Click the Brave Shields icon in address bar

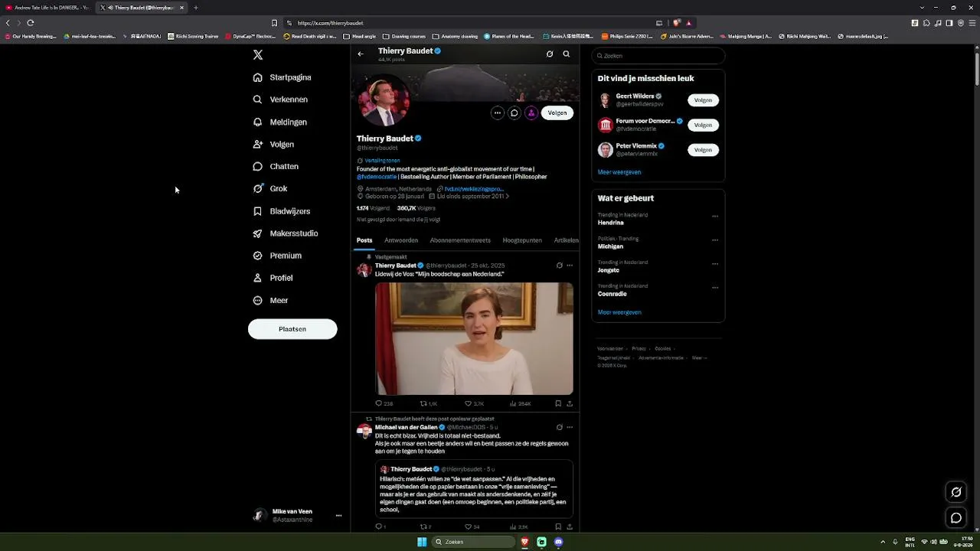(x=677, y=23)
